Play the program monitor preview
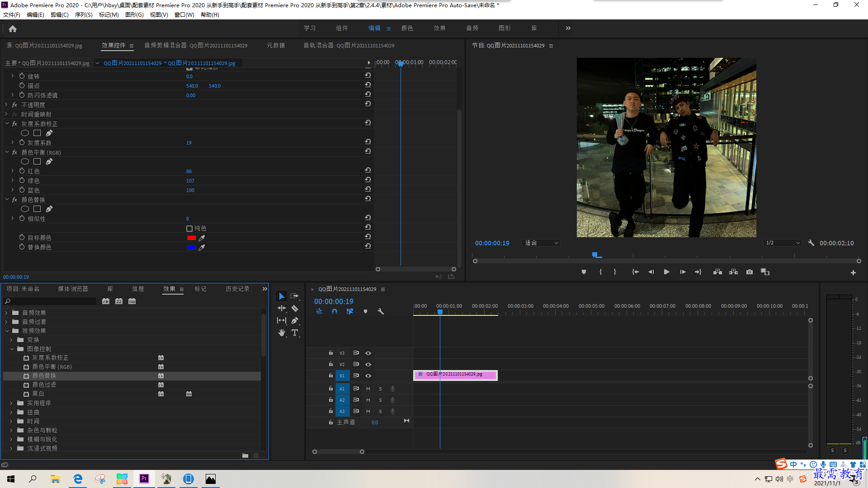The width and height of the screenshot is (868, 488). 666,272
